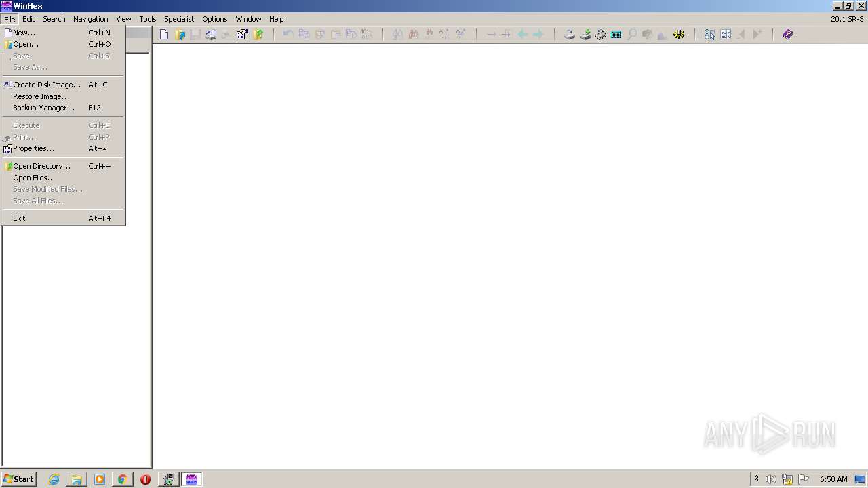Click the File Explorer taskbar icon
Screen dimensions: 868x488
[x=77, y=479]
